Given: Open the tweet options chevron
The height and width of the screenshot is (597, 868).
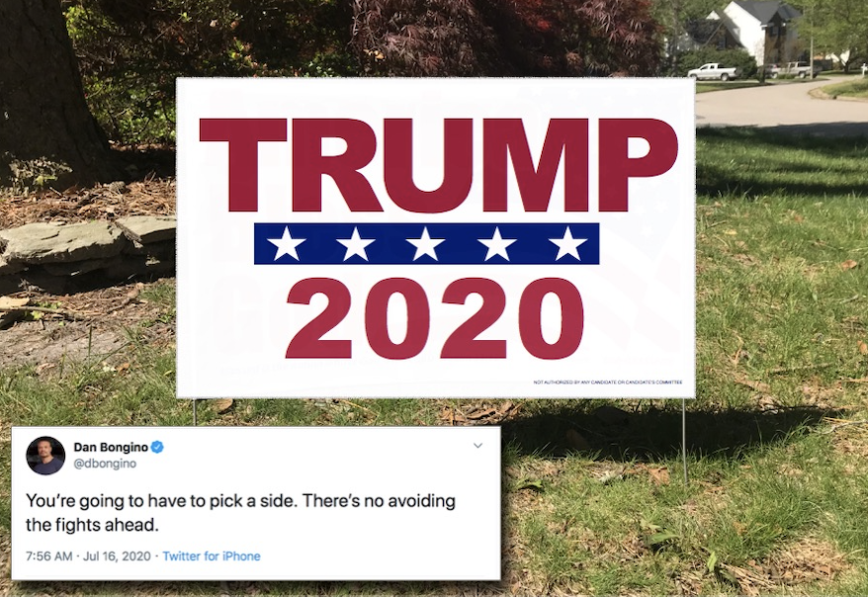Looking at the screenshot, I should tap(477, 446).
